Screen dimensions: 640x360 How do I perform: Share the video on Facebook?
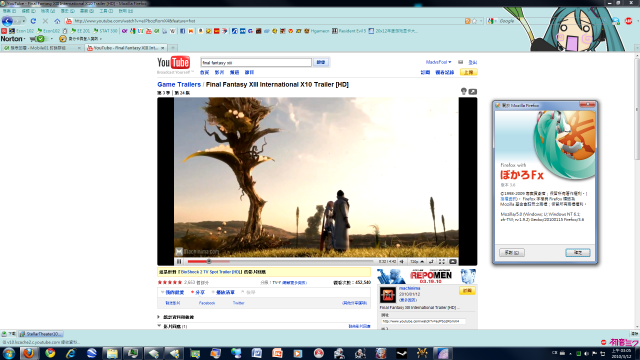[x=207, y=303]
